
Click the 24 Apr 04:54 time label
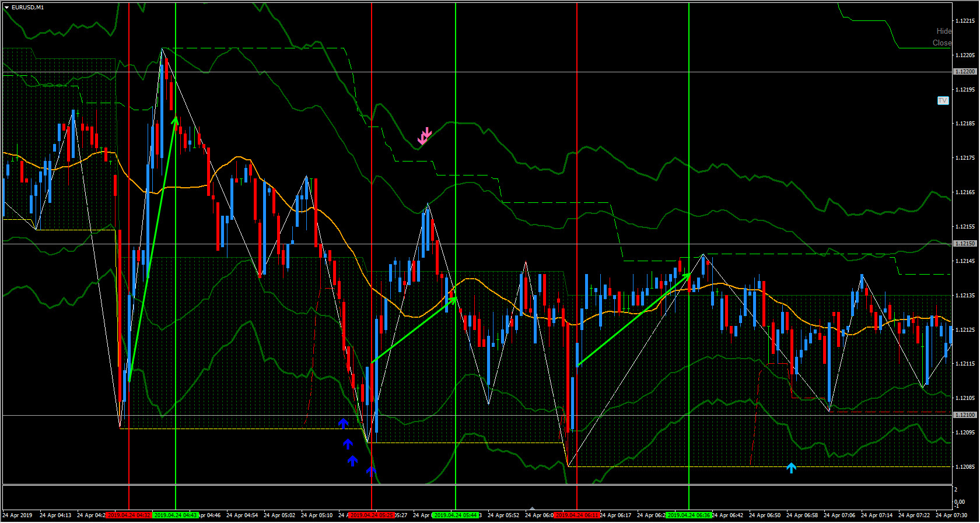(242, 515)
